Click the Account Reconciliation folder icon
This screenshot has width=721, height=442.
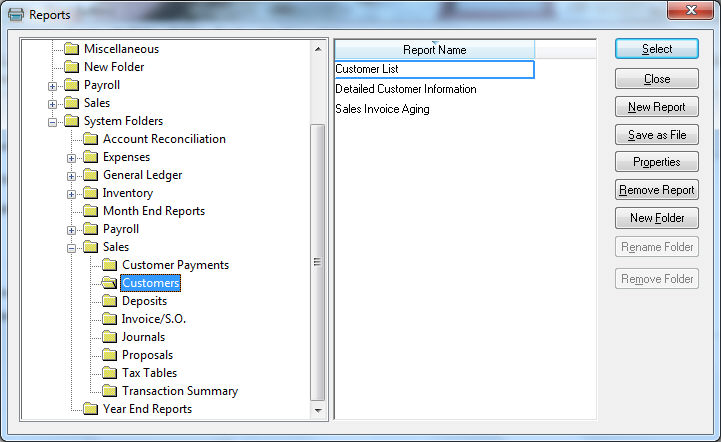[x=90, y=139]
